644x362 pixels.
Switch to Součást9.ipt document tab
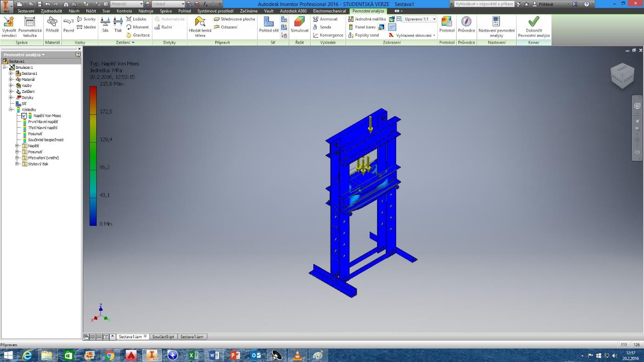[x=164, y=336]
